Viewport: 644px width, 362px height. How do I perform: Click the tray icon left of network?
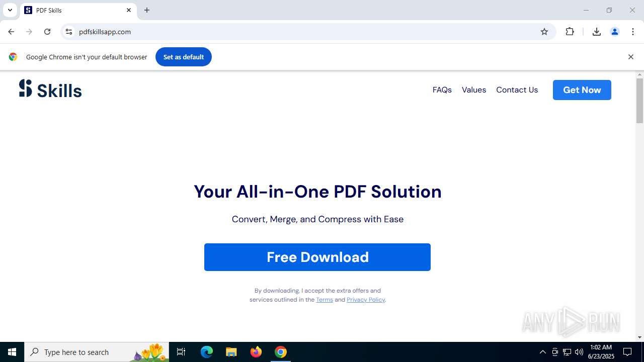[555, 352]
